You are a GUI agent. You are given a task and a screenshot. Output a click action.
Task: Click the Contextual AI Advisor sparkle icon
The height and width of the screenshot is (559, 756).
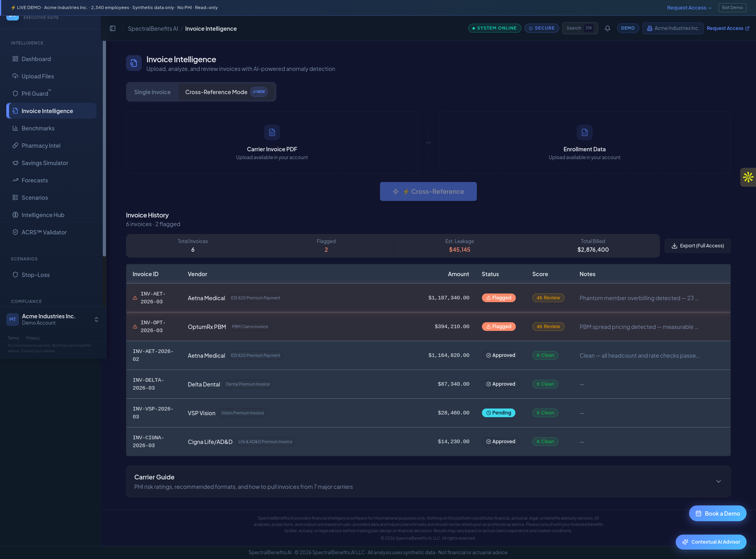pyautogui.click(x=685, y=542)
